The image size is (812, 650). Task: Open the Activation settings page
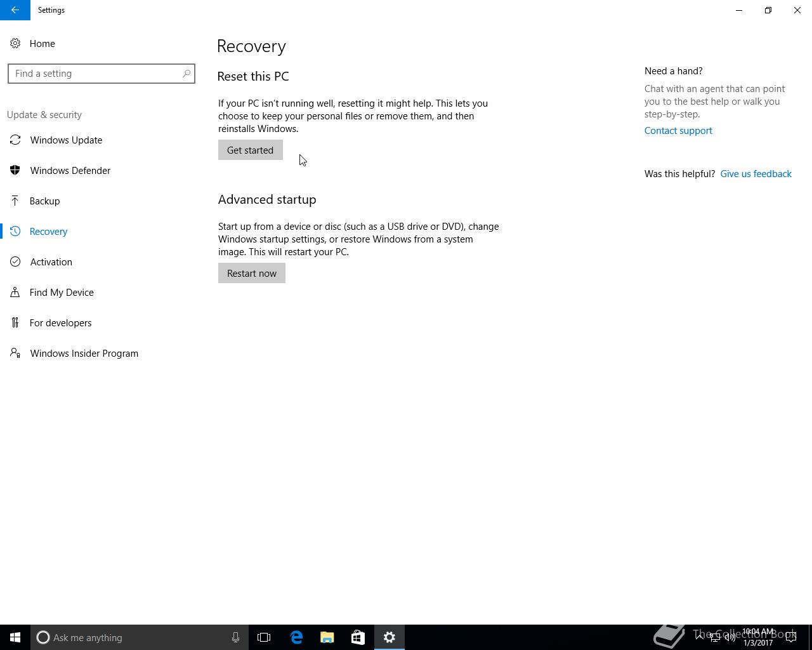click(51, 262)
